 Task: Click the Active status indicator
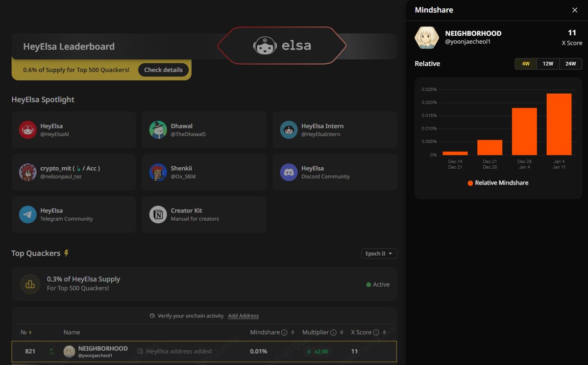click(378, 285)
